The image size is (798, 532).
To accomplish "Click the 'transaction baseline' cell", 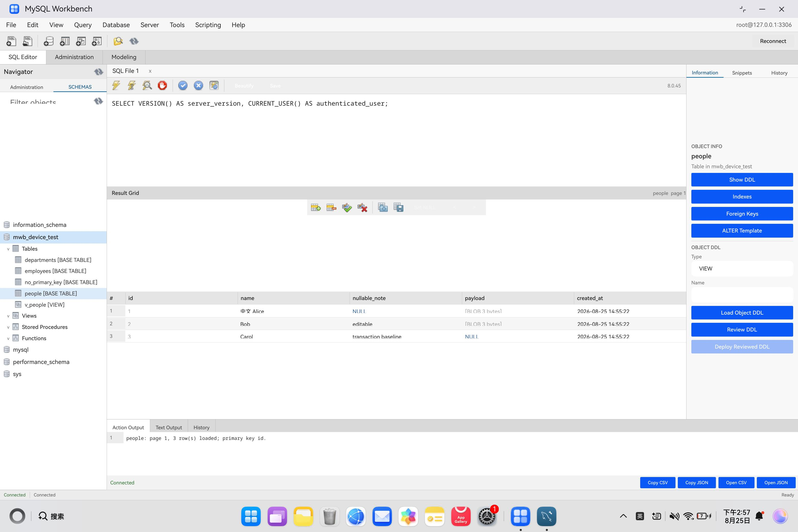I will 405,337.
